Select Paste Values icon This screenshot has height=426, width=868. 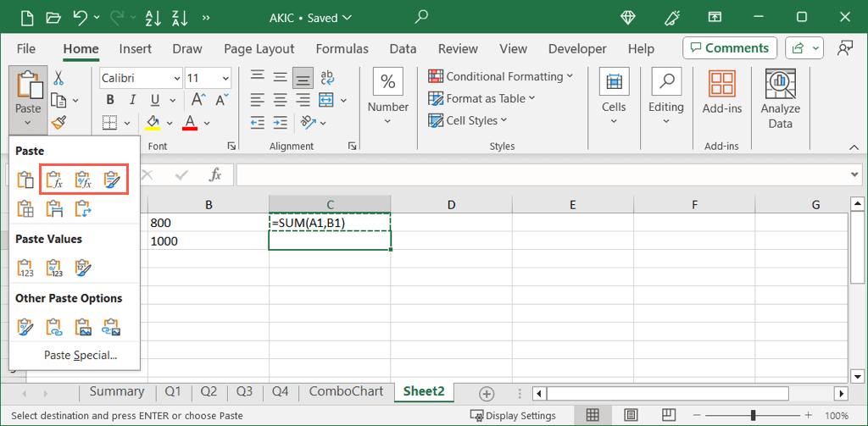(25, 268)
